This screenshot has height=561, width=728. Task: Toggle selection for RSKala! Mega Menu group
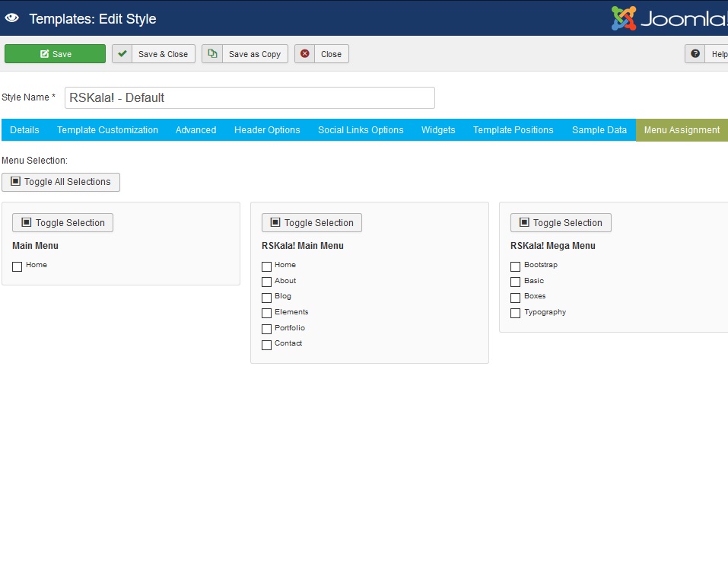pos(561,223)
